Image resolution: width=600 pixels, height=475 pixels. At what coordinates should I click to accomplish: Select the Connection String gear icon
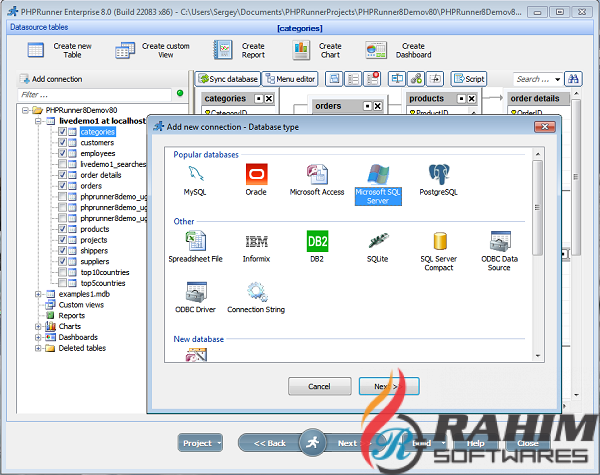click(x=257, y=292)
